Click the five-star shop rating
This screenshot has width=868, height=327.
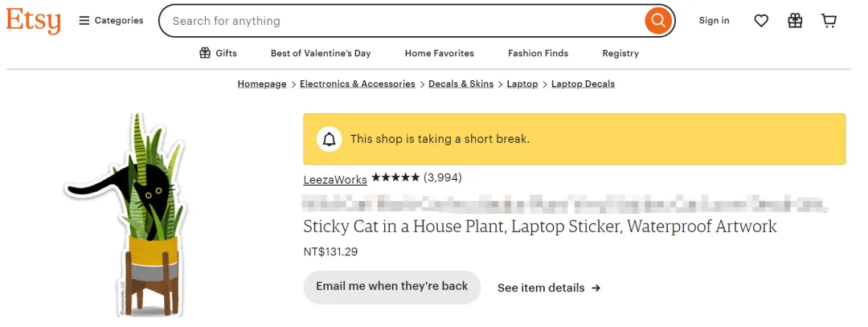395,178
